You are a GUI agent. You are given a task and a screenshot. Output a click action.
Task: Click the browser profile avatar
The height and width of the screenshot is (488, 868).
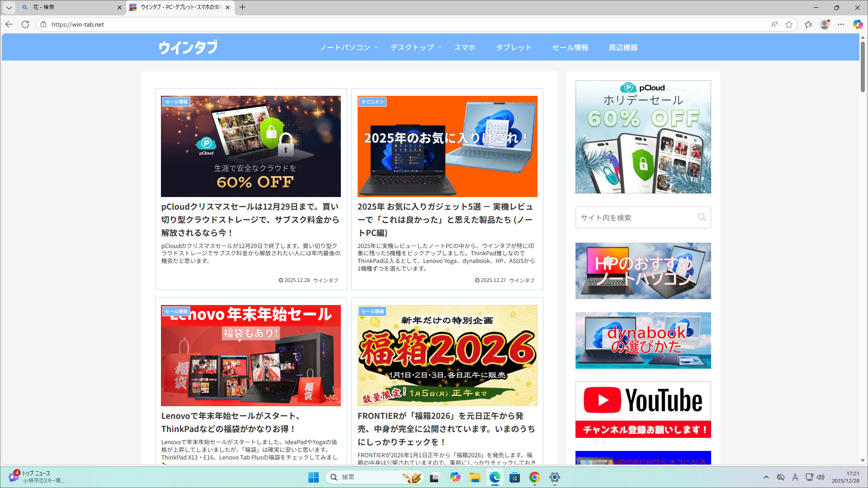(825, 24)
